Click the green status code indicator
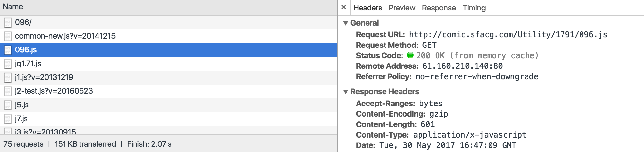 410,55
